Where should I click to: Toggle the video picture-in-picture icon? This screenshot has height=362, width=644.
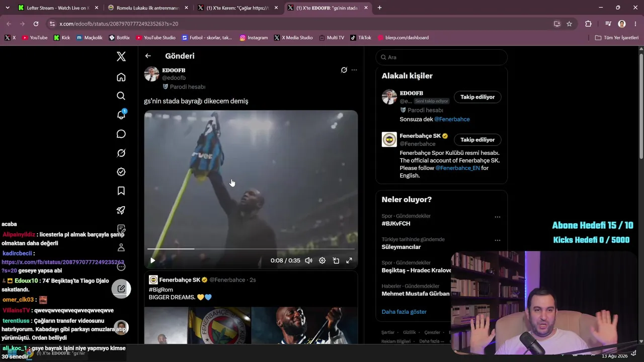(x=336, y=260)
